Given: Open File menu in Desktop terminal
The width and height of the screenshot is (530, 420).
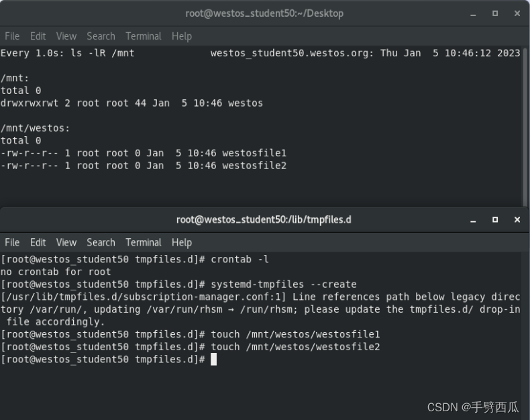Looking at the screenshot, I should click(12, 36).
